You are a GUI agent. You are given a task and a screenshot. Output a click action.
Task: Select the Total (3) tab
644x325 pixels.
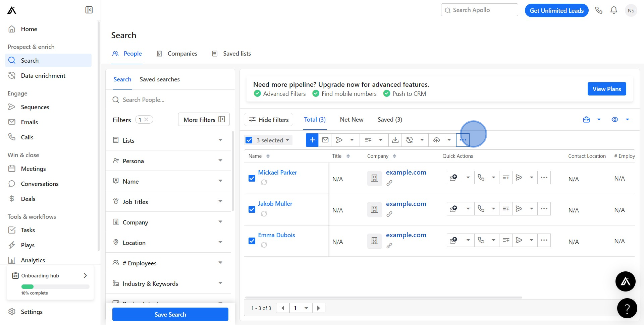click(315, 120)
